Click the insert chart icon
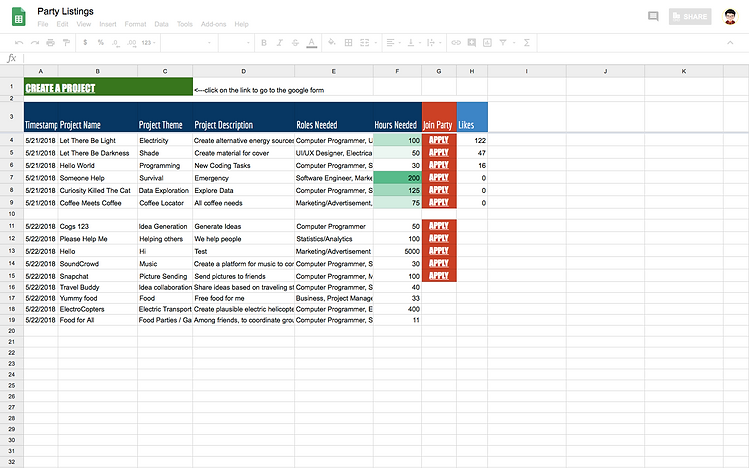Image resolution: width=749 pixels, height=468 pixels. 487,43
